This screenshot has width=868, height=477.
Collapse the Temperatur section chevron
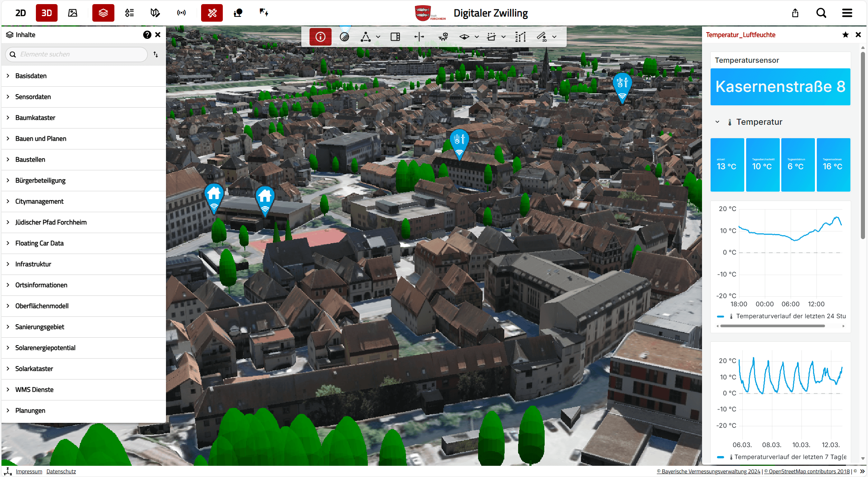(717, 122)
